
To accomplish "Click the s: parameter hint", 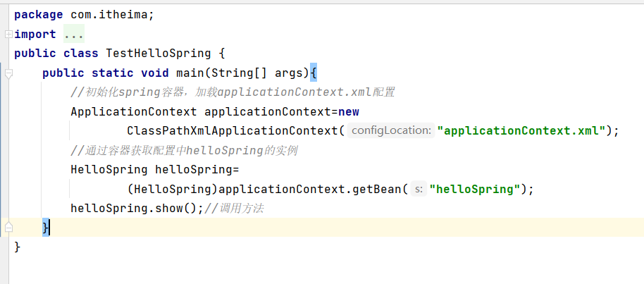I will 419,189.
